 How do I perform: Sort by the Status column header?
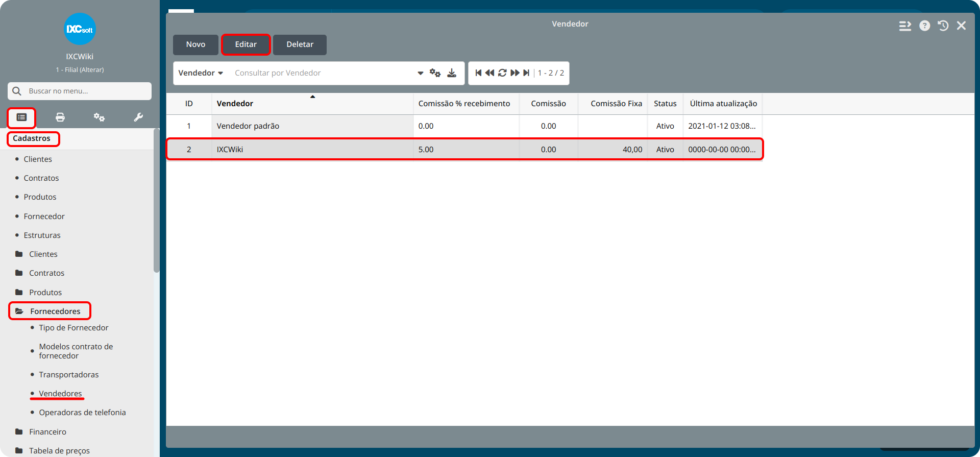pyautogui.click(x=665, y=104)
